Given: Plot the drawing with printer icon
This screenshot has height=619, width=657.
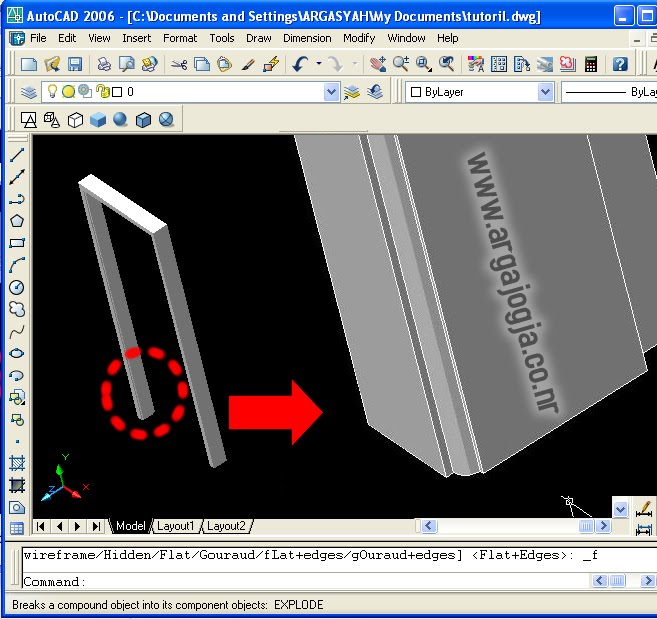Looking at the screenshot, I should pyautogui.click(x=103, y=64).
